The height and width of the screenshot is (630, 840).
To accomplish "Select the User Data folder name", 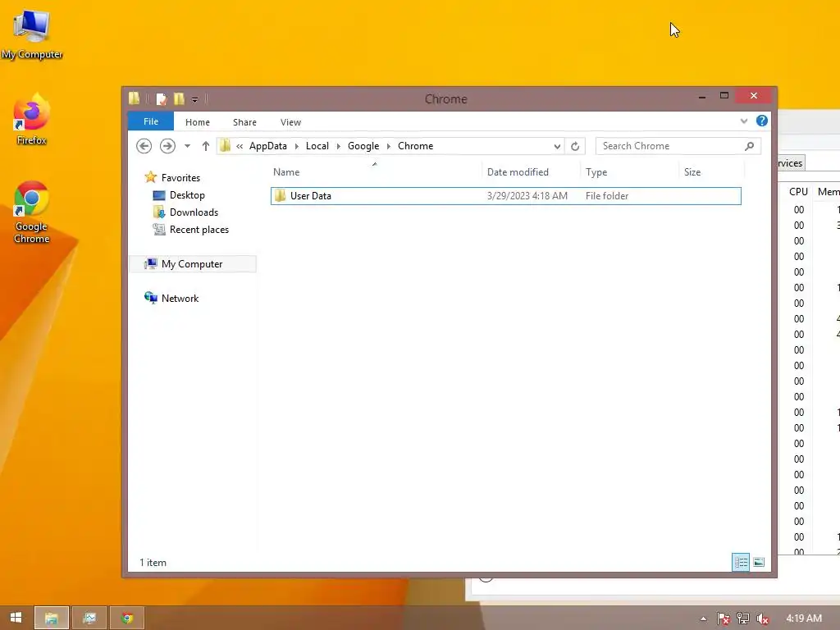I will click(x=311, y=195).
